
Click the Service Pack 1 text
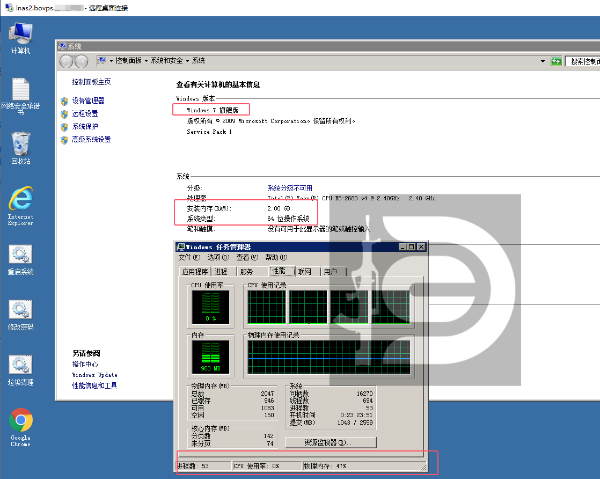[209, 132]
